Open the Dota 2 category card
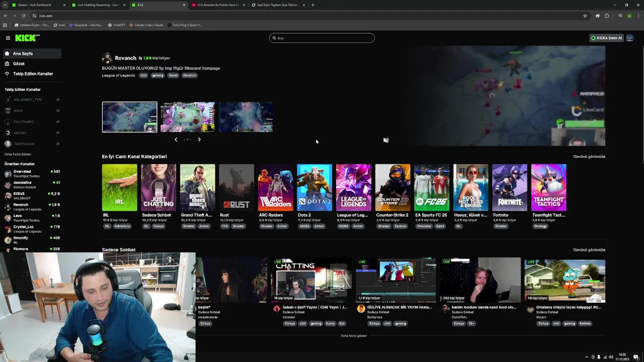This screenshot has height=362, width=644. (314, 188)
